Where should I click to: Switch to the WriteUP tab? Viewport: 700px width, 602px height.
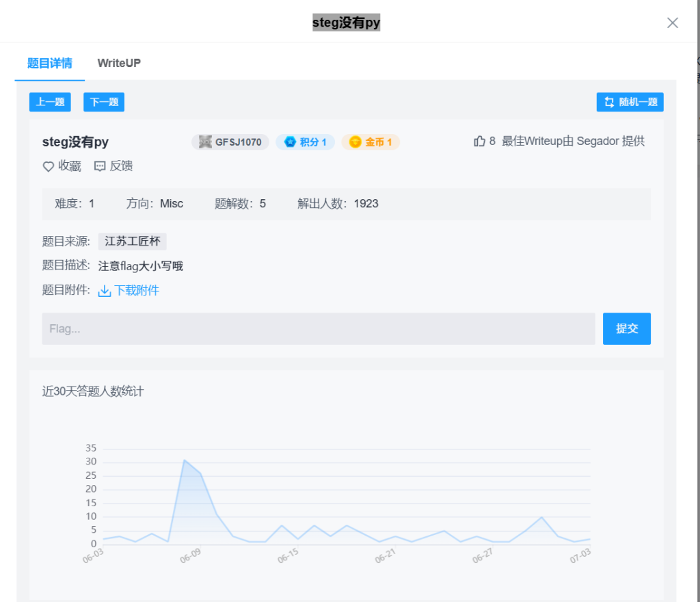click(119, 63)
